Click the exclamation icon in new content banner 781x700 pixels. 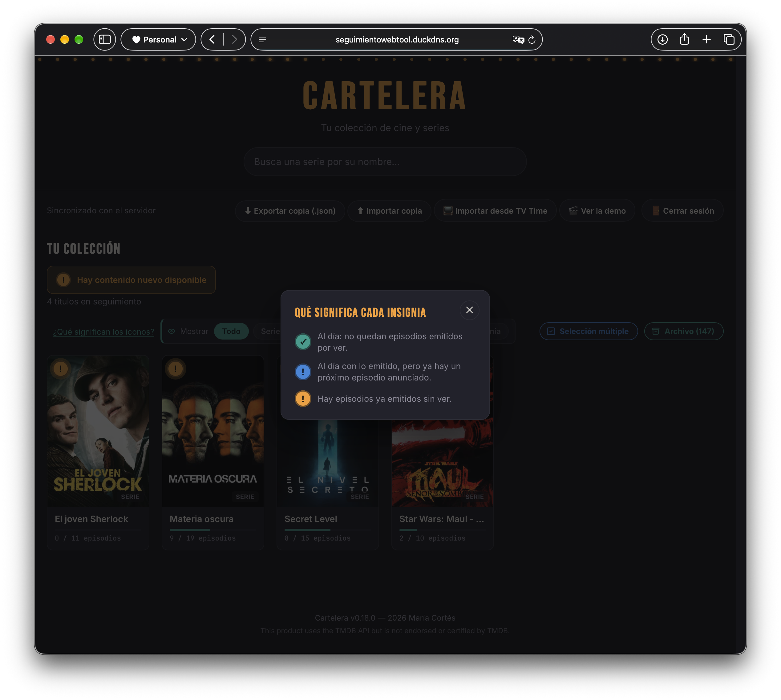tap(63, 280)
